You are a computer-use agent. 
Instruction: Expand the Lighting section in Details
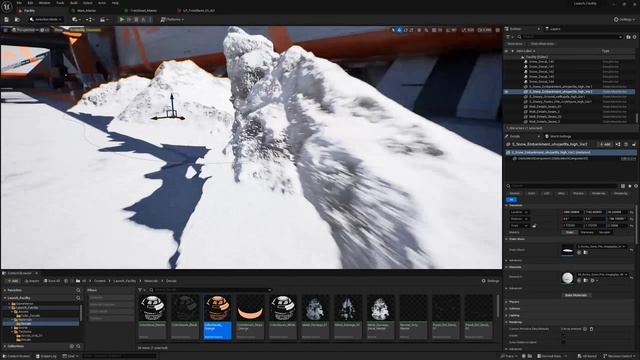click(507, 315)
